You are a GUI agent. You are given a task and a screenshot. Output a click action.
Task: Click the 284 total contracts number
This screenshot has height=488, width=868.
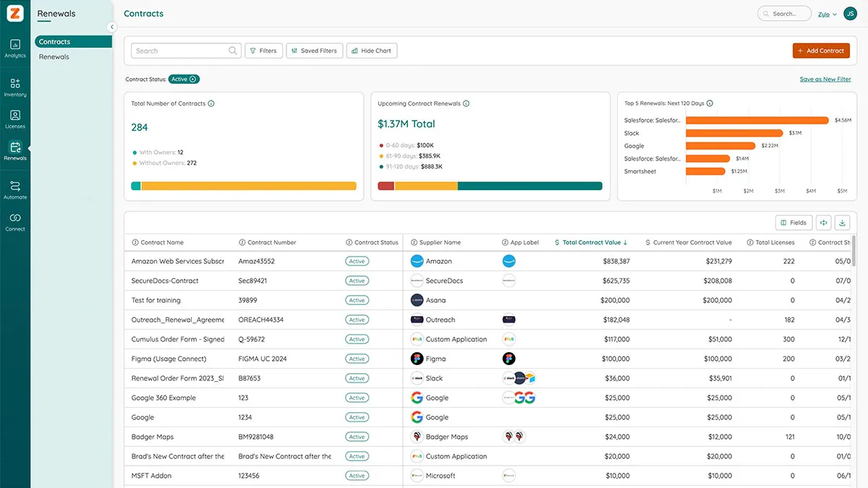coord(140,127)
